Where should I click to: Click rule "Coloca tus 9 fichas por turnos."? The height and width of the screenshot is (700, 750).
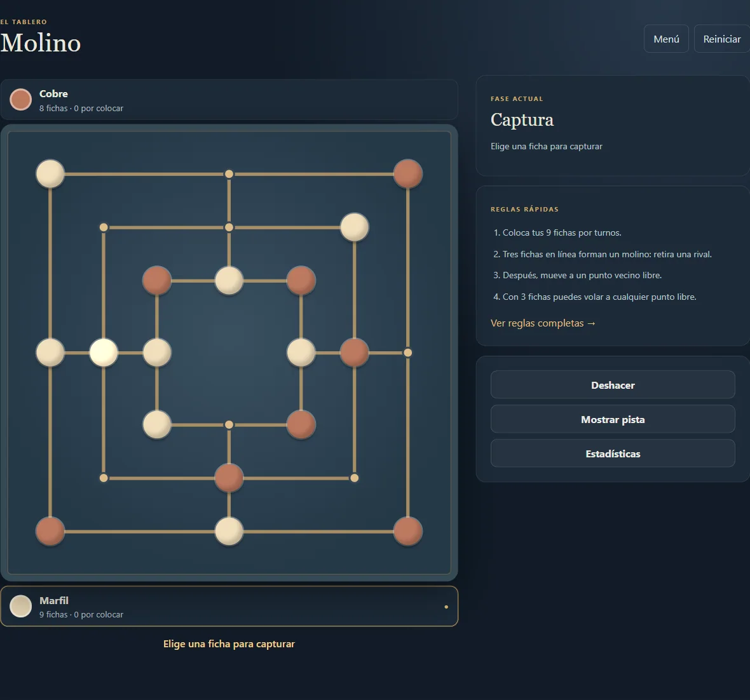(562, 233)
